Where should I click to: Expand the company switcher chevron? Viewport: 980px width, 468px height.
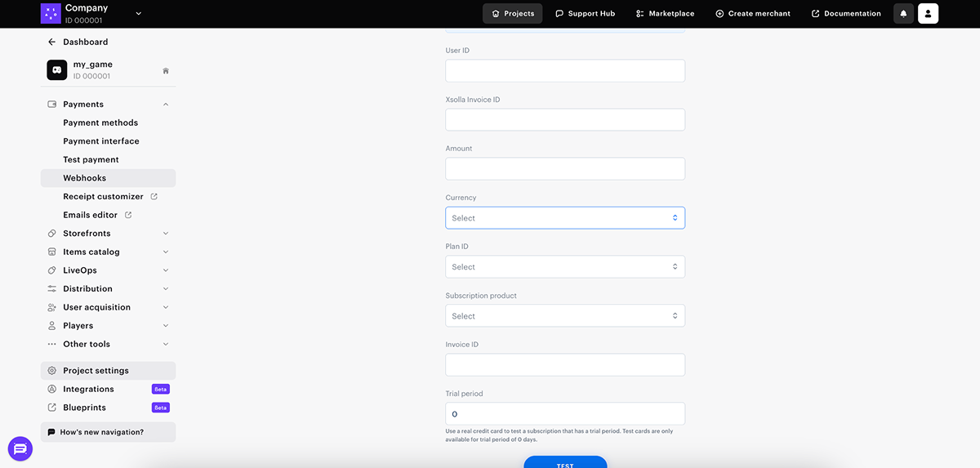(138, 13)
